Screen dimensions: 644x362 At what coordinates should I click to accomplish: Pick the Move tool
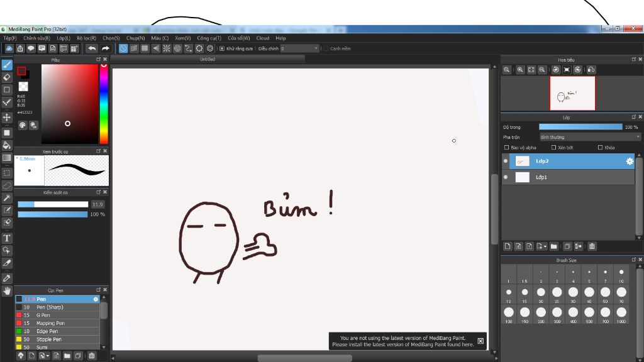[x=7, y=118]
